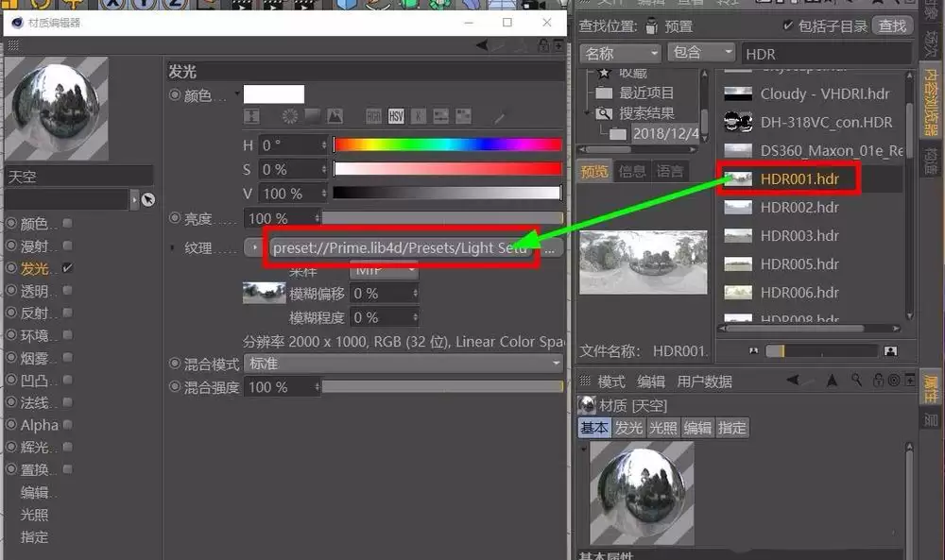Click the magnifier search icon in attributes panel
Screen dimensions: 945x560
point(855,379)
